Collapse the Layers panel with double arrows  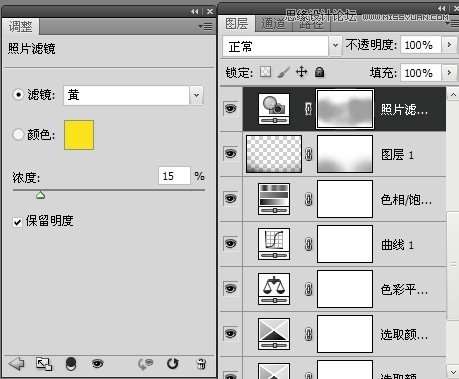pyautogui.click(x=442, y=8)
